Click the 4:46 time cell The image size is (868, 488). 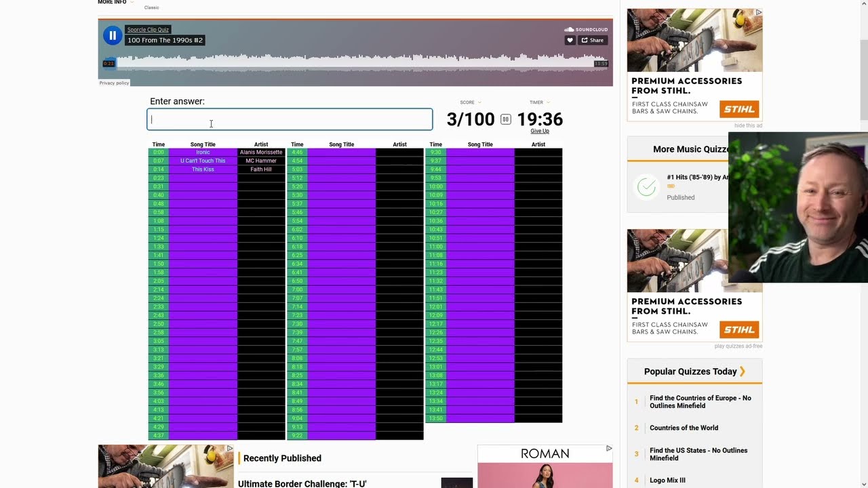click(297, 152)
